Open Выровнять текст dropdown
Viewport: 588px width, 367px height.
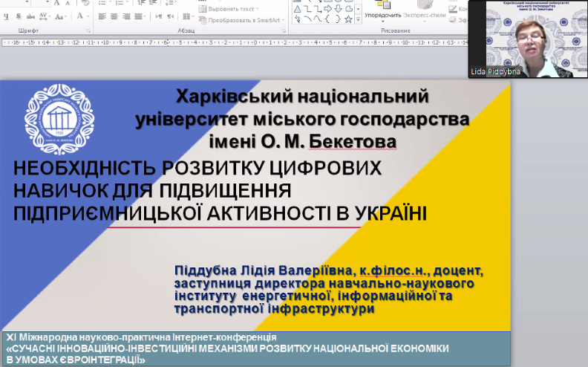[x=229, y=9]
